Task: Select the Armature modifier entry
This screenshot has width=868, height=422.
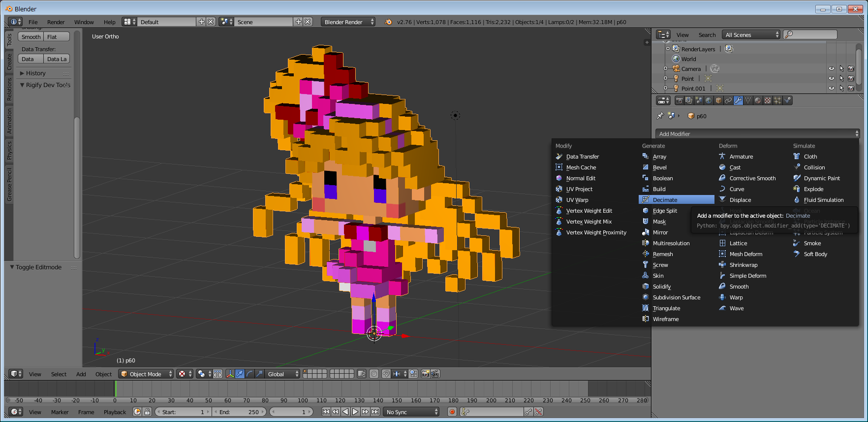Action: coord(741,156)
